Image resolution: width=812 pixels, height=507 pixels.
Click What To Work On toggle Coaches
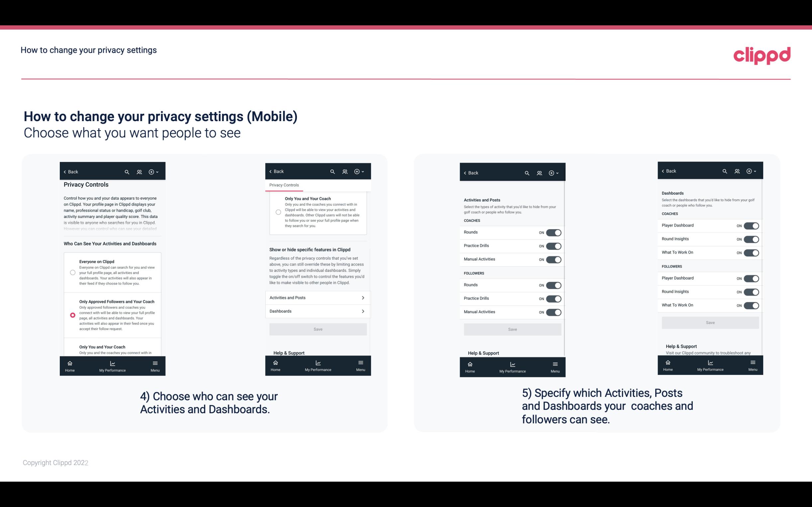751,252
